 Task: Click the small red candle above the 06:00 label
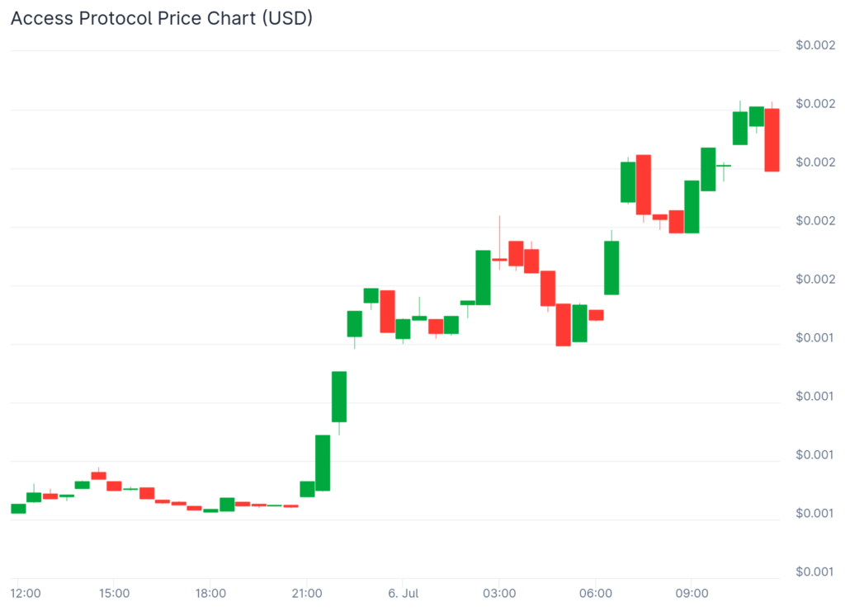pyautogui.click(x=596, y=315)
